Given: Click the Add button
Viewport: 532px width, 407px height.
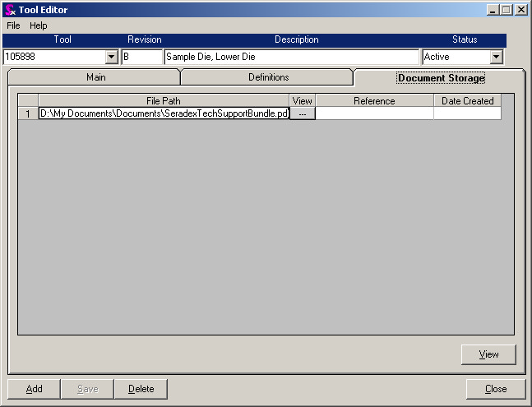Looking at the screenshot, I should click(x=35, y=389).
